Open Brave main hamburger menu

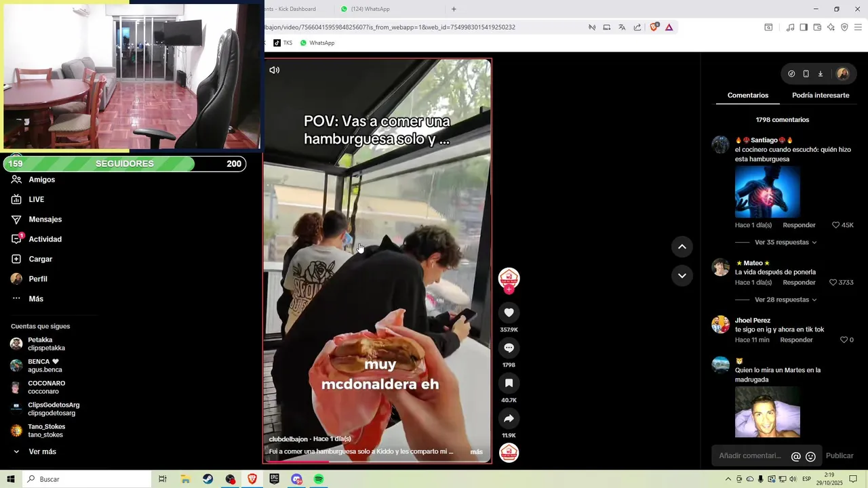click(859, 27)
